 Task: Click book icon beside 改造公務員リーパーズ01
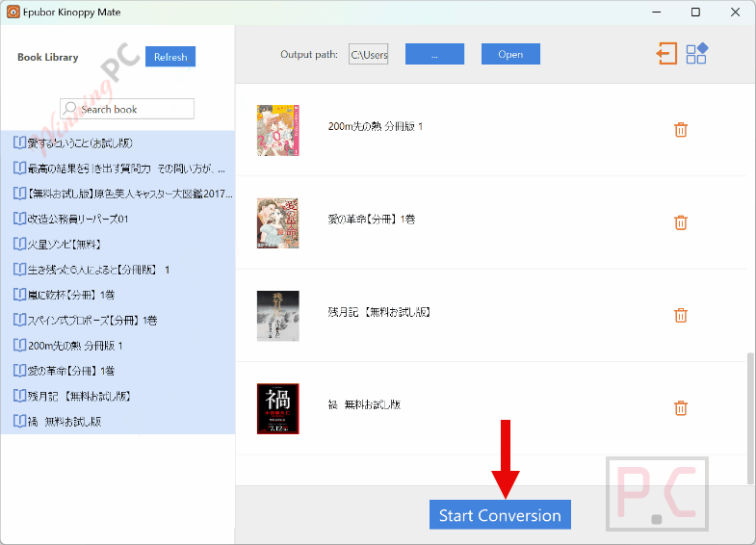20,219
